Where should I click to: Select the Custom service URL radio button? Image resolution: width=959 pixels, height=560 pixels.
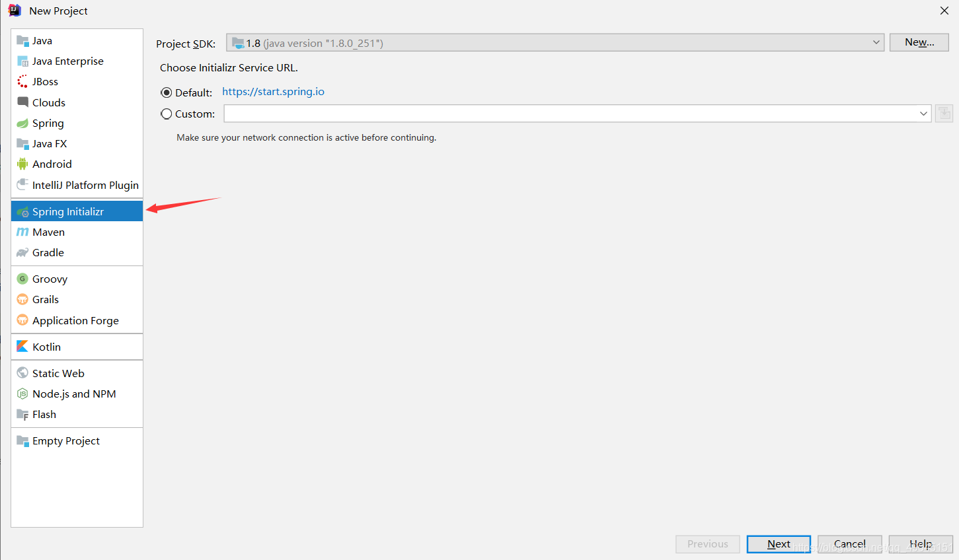click(167, 114)
